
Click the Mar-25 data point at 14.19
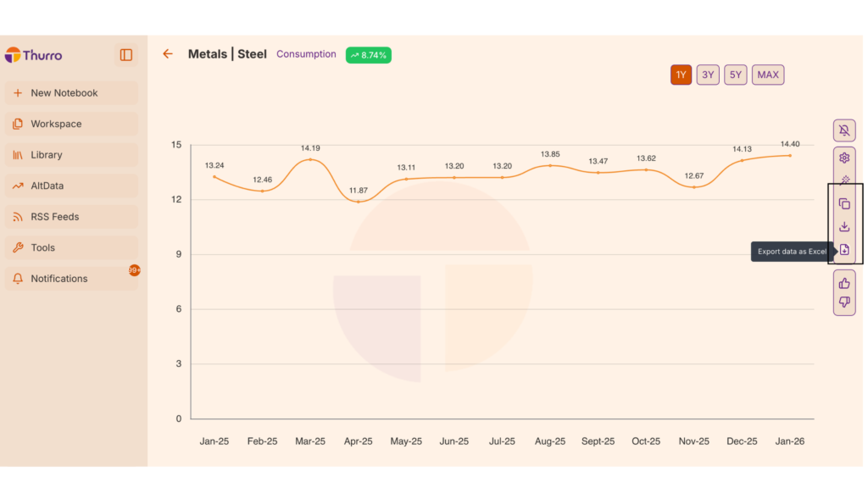[x=310, y=159]
